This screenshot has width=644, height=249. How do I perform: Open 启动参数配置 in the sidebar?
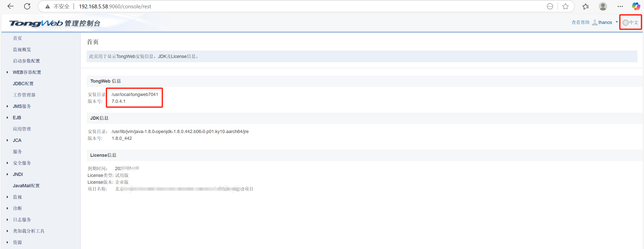[26, 61]
